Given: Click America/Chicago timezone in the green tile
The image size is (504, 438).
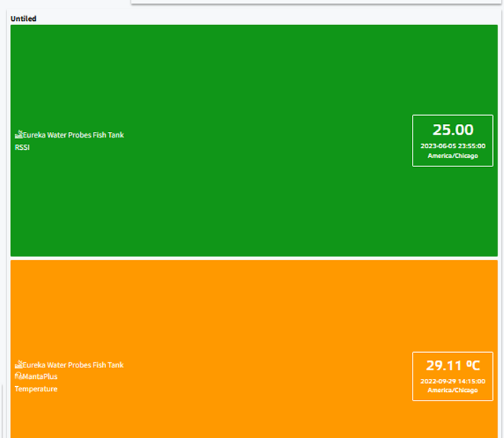Looking at the screenshot, I should (x=453, y=156).
